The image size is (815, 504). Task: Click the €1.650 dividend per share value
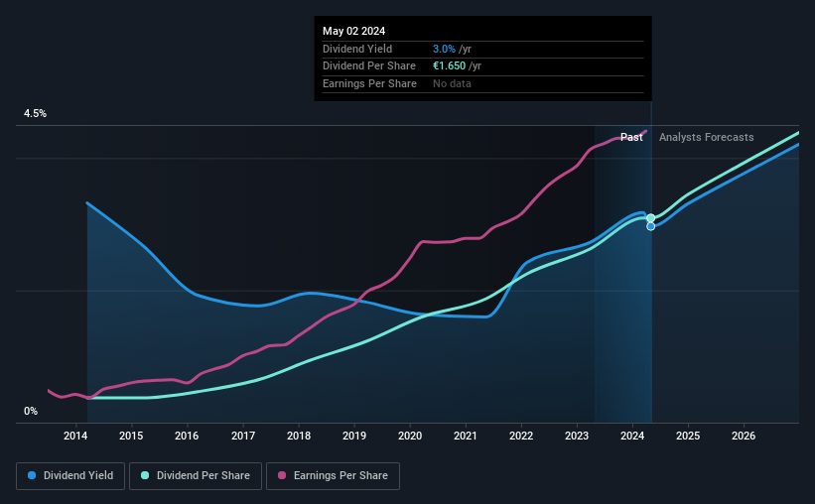click(449, 66)
